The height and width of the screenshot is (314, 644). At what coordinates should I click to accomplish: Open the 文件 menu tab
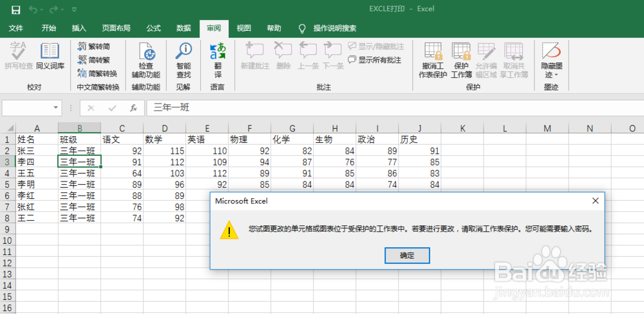coord(16,28)
